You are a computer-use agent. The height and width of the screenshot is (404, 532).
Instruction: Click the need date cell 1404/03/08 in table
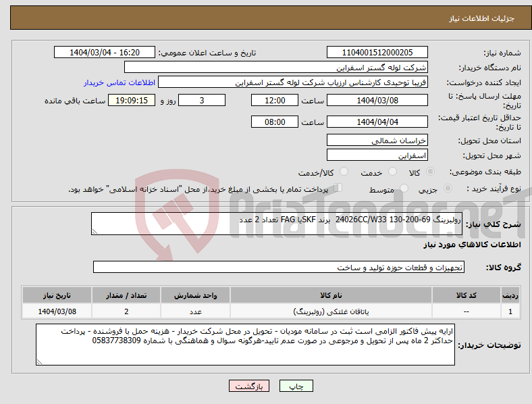click(57, 311)
